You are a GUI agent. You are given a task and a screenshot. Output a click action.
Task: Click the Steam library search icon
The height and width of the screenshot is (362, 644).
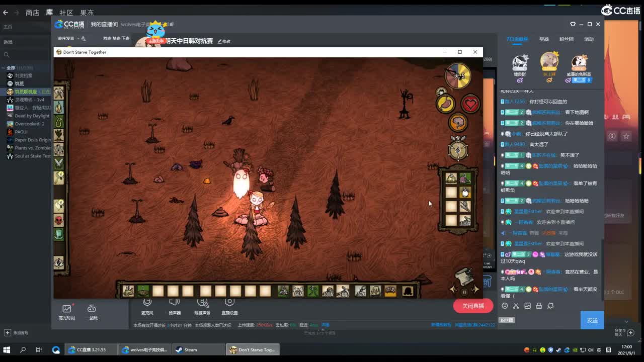pos(7,55)
